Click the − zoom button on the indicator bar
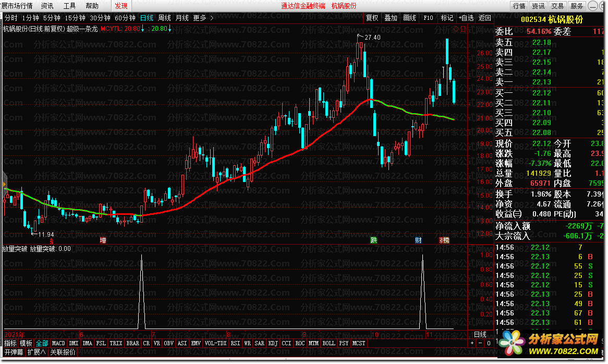Image resolution: width=608 pixels, height=364 pixels. coord(480,343)
